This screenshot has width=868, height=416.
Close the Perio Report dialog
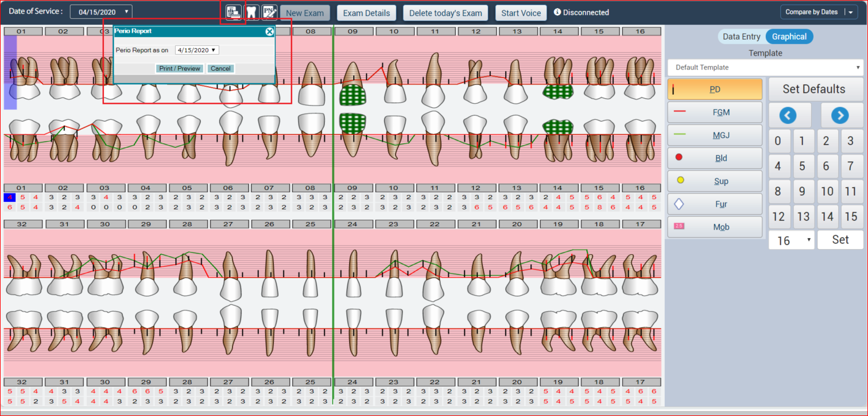pos(269,32)
